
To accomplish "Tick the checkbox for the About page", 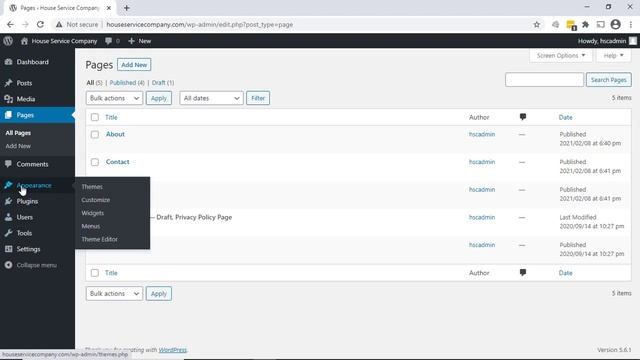I will [95, 134].
